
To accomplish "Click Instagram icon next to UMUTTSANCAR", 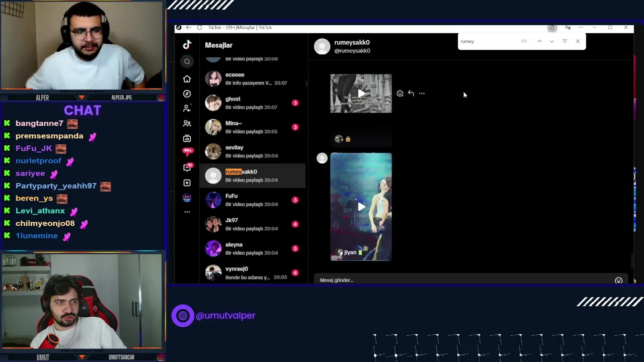I will click(x=161, y=357).
